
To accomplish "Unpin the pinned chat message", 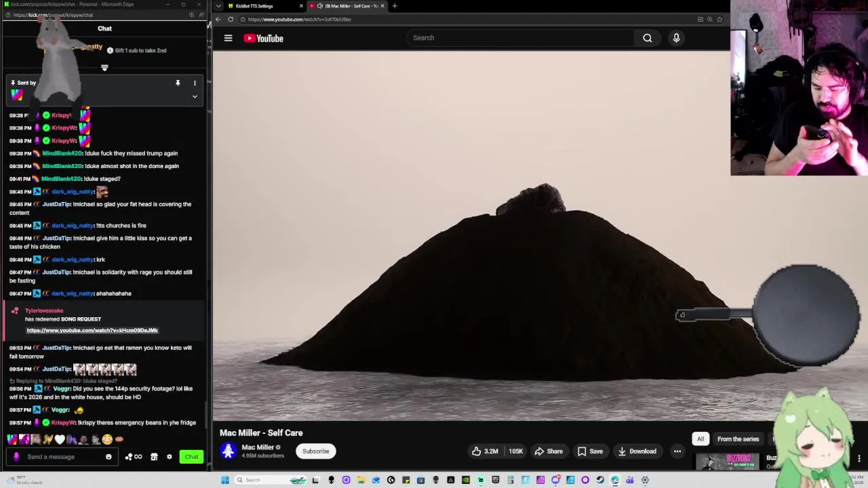I will click(x=178, y=83).
